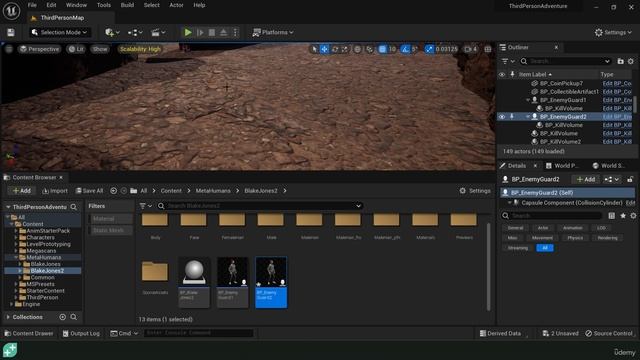Toggle rotation angle snapping
Screen dimensions: 640x360
coord(405,49)
